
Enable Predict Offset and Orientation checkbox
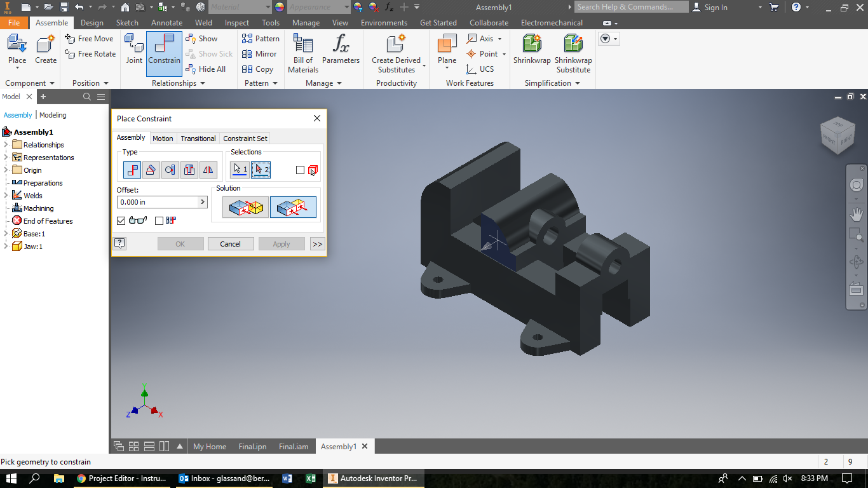pyautogui.click(x=159, y=220)
